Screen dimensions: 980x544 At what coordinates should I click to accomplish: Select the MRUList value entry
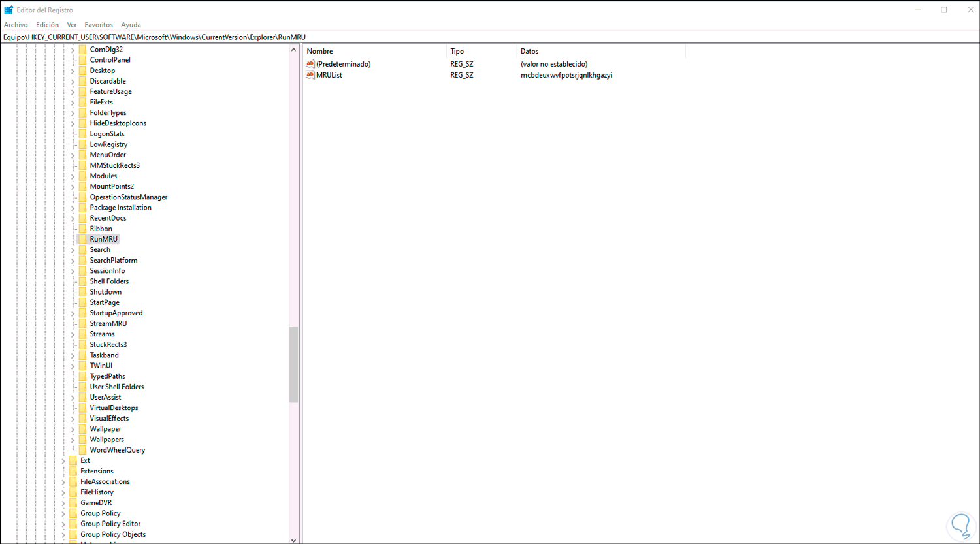(330, 74)
